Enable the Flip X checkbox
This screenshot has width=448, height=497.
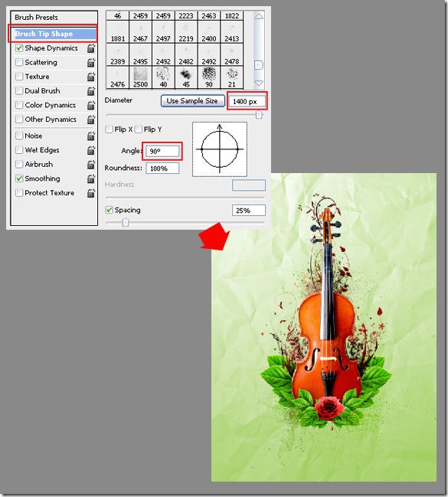tap(109, 129)
